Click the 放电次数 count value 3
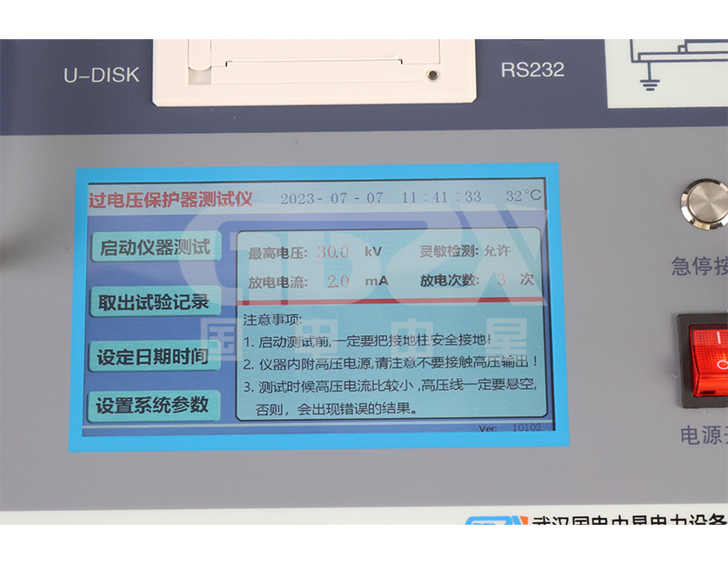 pyautogui.click(x=501, y=280)
